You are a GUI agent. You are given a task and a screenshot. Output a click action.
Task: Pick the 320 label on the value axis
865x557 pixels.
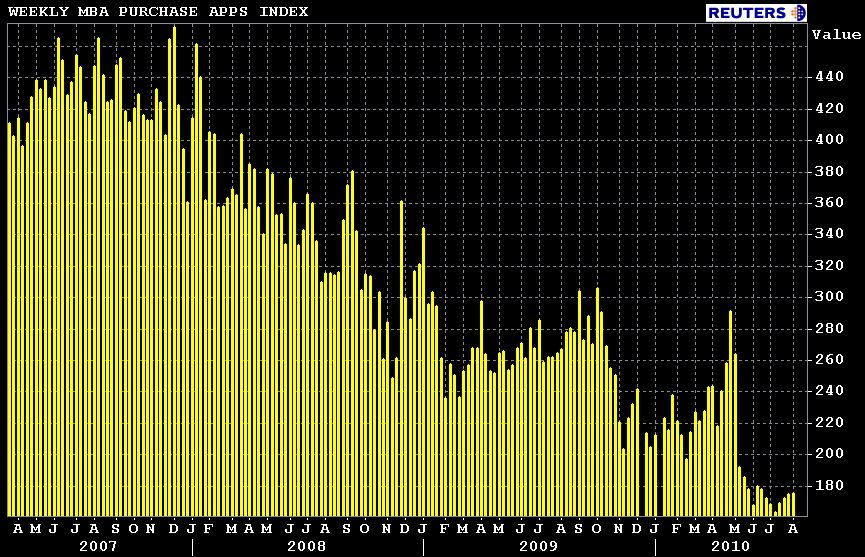(828, 265)
